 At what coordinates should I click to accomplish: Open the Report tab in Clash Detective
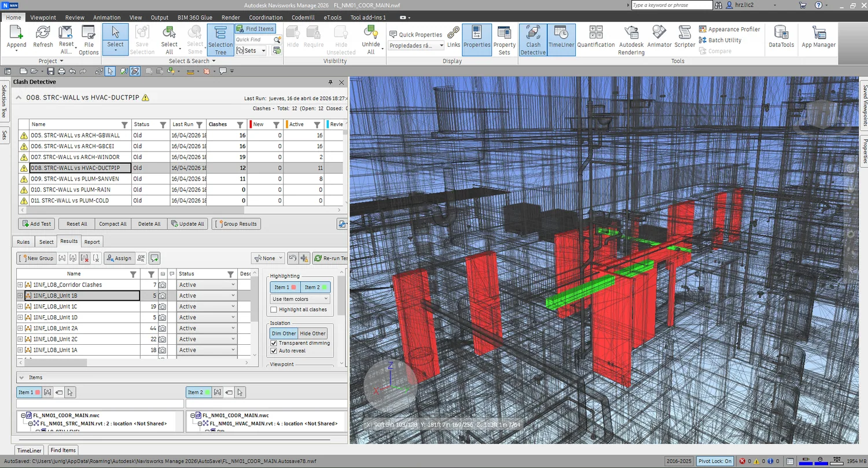(92, 242)
